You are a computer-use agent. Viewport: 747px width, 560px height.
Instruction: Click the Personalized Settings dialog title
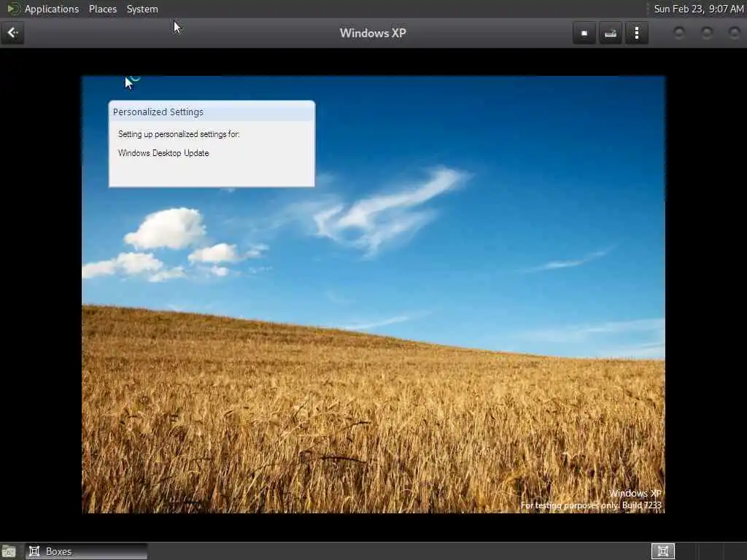(x=158, y=112)
